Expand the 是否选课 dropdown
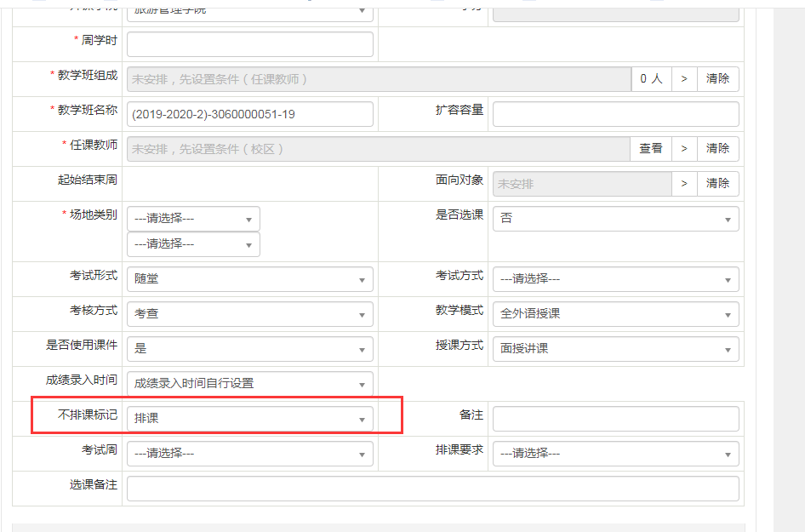This screenshot has height=532, width=805. pos(615,218)
